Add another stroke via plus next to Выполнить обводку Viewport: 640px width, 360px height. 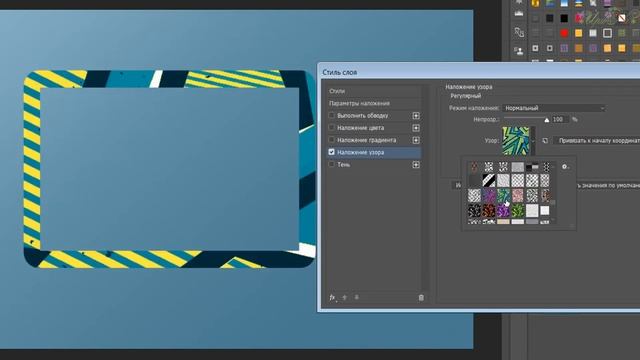tap(416, 116)
